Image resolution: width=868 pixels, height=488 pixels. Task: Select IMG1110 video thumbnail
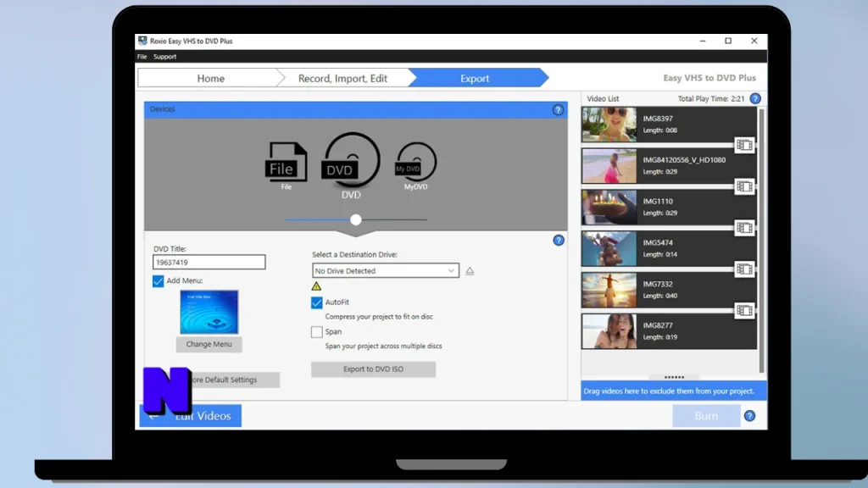[609, 208]
